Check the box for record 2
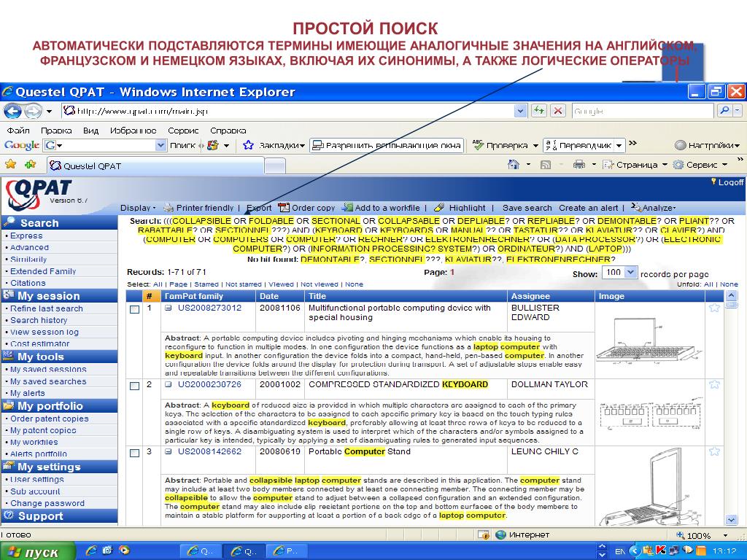747x560 pixels. pyautogui.click(x=135, y=386)
